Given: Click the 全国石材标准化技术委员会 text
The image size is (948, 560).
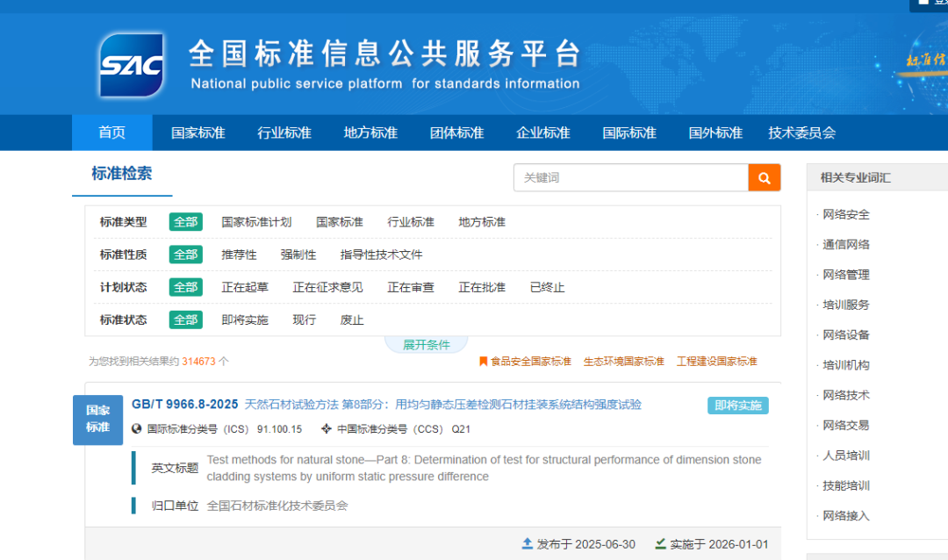Looking at the screenshot, I should (x=276, y=506).
